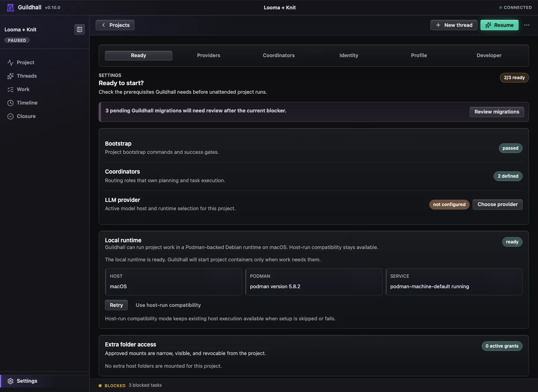The width and height of the screenshot is (538, 392).
Task: Resume the paused project
Action: 500,25
